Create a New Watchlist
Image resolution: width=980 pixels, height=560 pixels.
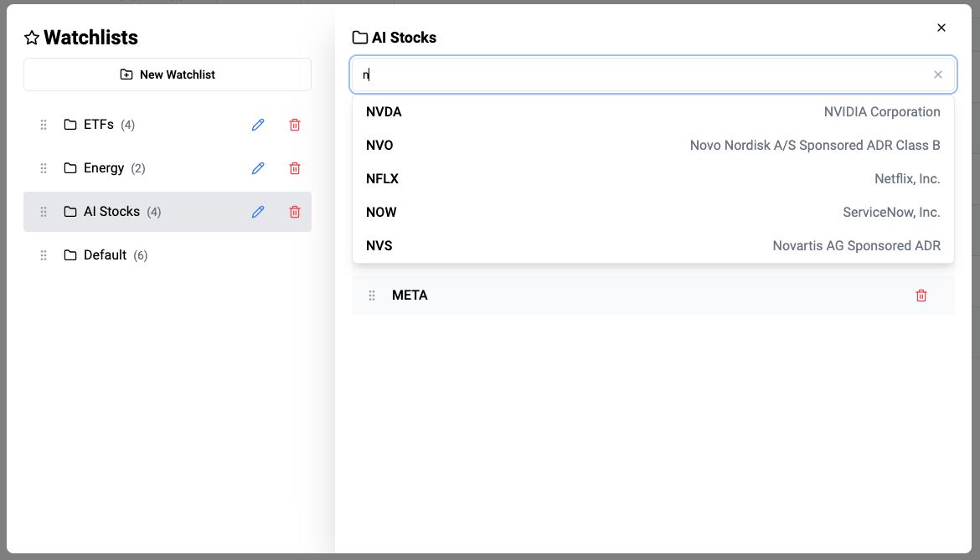pyautogui.click(x=168, y=74)
